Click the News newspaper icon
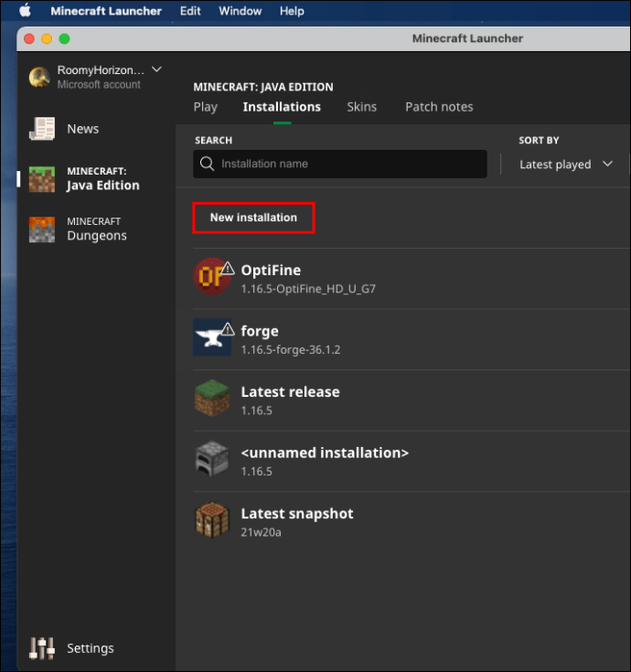 [x=42, y=129]
